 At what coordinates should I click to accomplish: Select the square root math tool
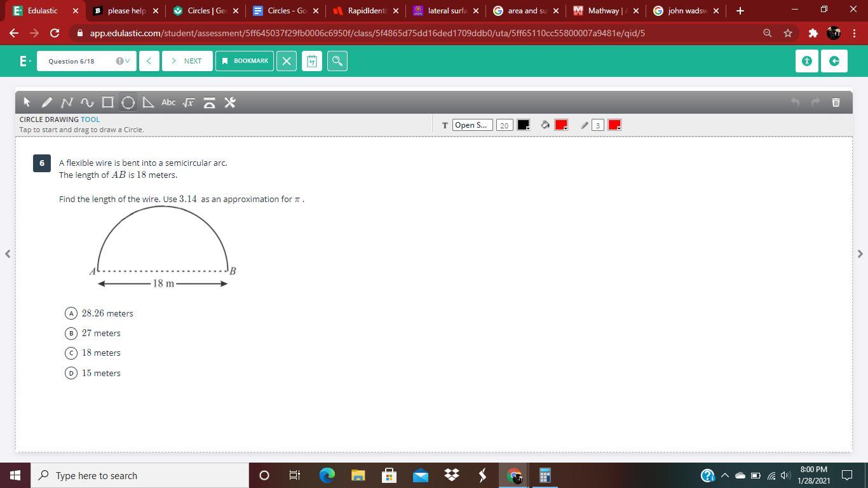[x=189, y=102]
